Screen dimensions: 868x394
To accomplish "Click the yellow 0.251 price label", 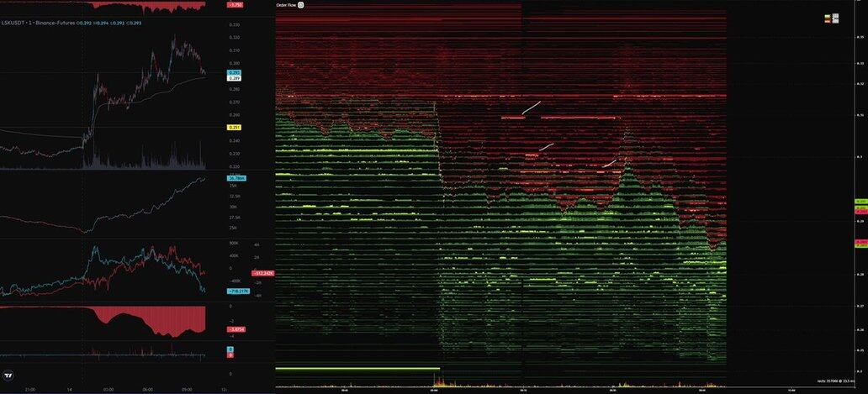I will tap(235, 128).
